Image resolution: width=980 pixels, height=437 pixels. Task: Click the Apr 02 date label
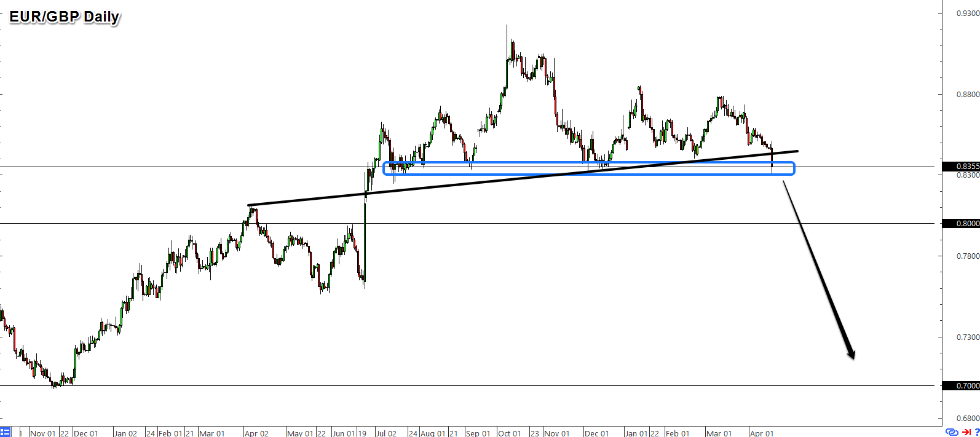point(256,433)
